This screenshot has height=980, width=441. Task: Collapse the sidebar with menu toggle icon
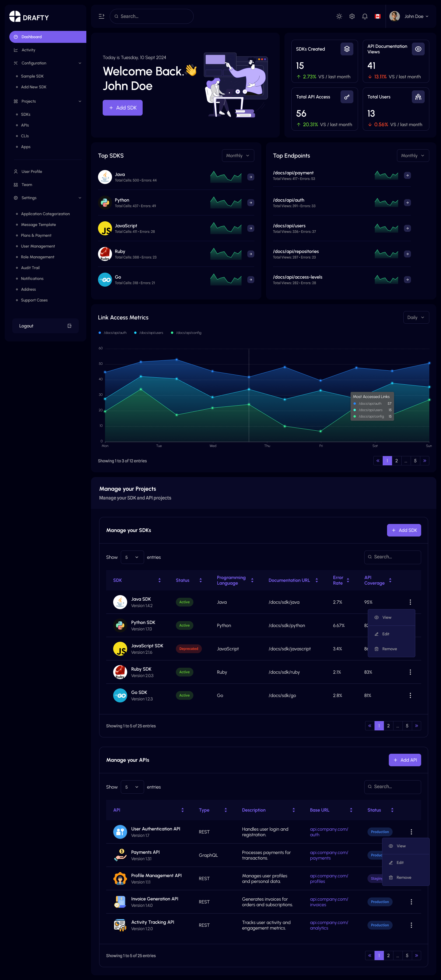(101, 16)
